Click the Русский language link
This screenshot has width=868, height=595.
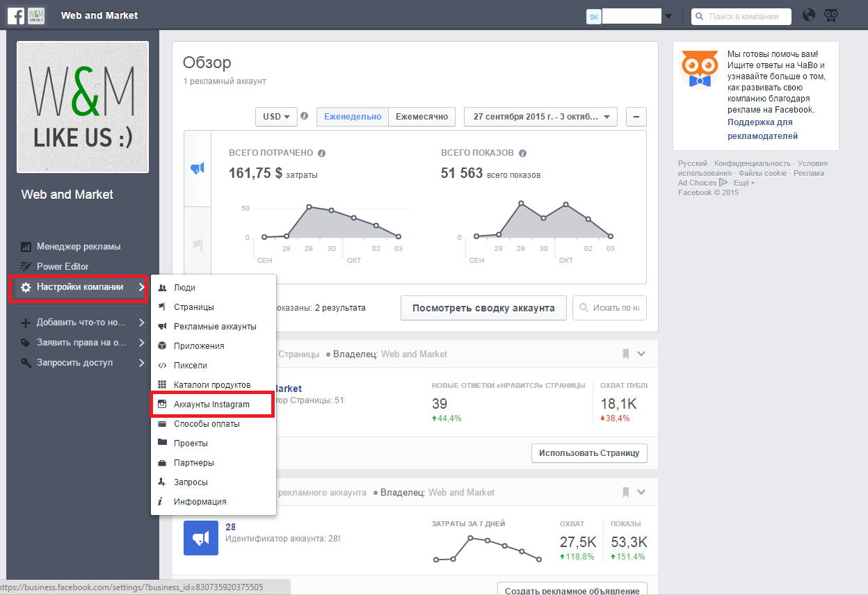coord(693,163)
